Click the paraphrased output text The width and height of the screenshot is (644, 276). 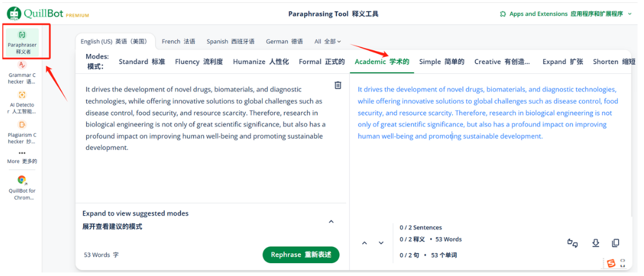coord(488,113)
